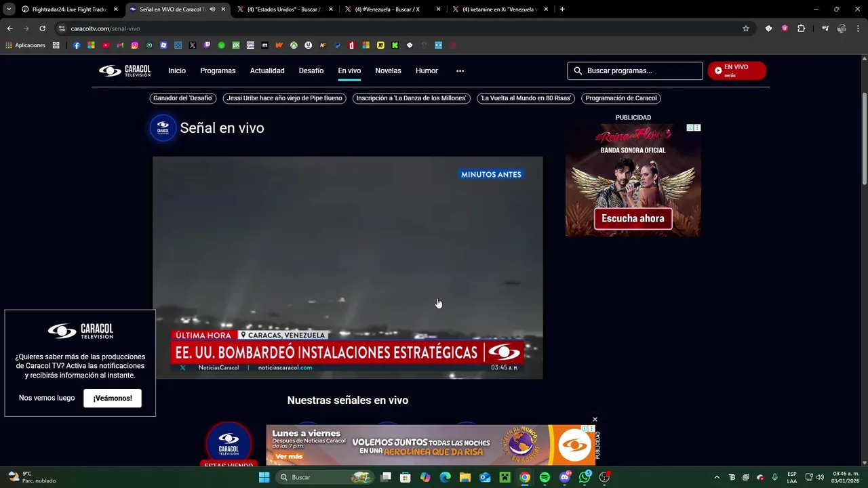Screen dimensions: 868x488
Task: Open the Instagram bookmark
Action: [134, 45]
